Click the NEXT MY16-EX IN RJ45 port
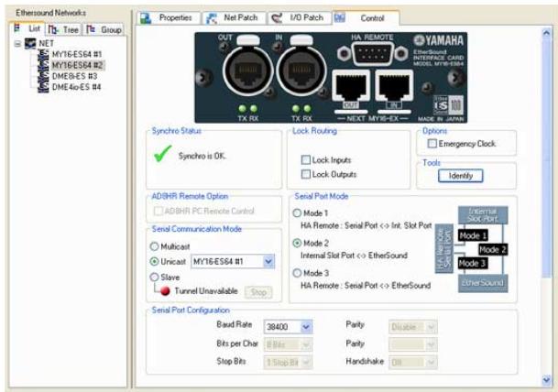The width and height of the screenshot is (558, 392). [394, 87]
